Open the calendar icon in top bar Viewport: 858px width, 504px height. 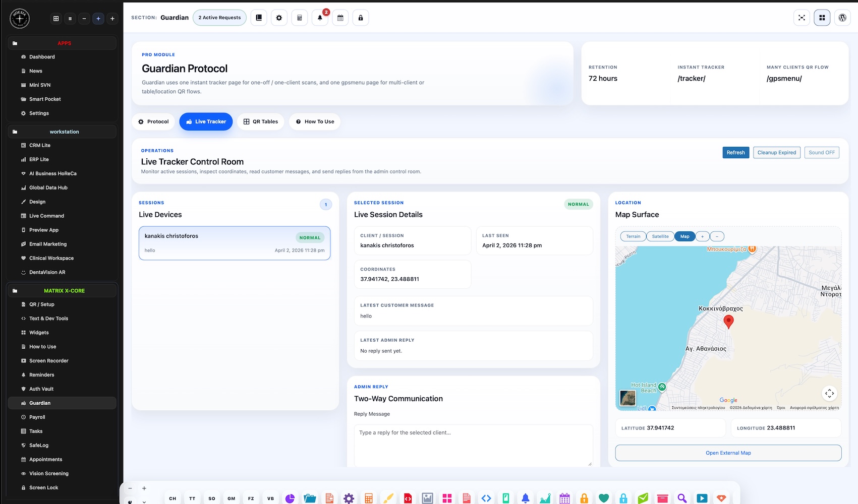coord(340,18)
